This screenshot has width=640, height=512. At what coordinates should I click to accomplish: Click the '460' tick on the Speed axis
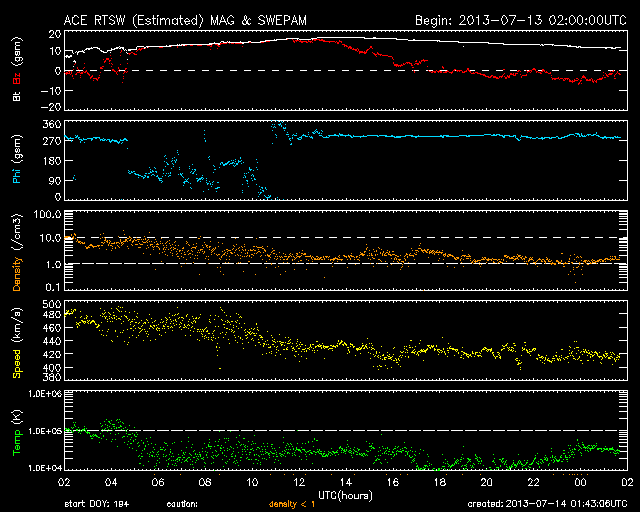point(52,328)
